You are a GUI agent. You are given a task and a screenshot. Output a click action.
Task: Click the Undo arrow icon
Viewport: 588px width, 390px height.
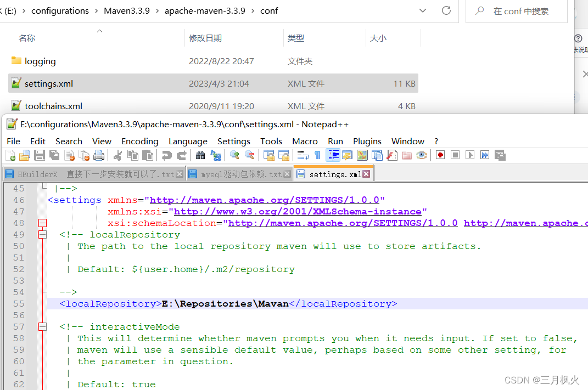point(166,155)
